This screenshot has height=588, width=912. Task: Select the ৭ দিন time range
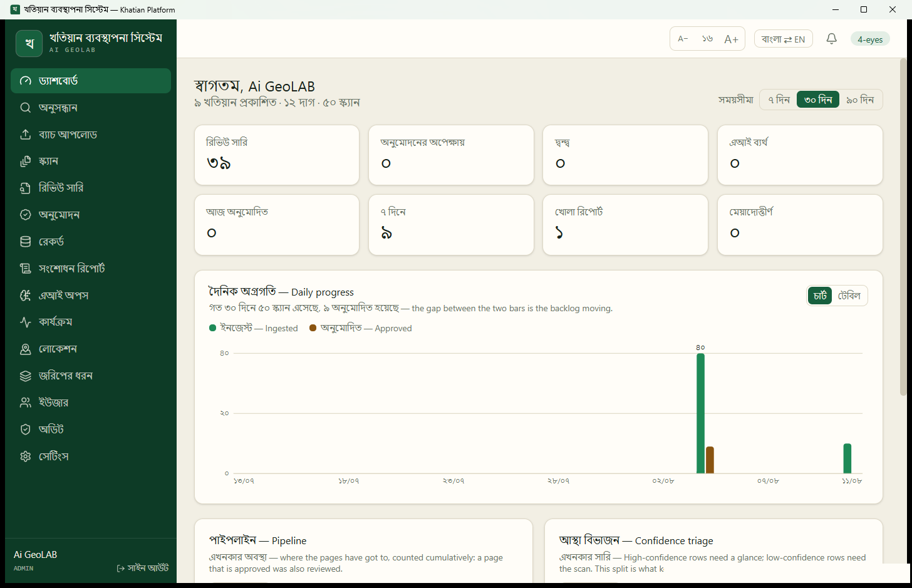[x=779, y=100]
